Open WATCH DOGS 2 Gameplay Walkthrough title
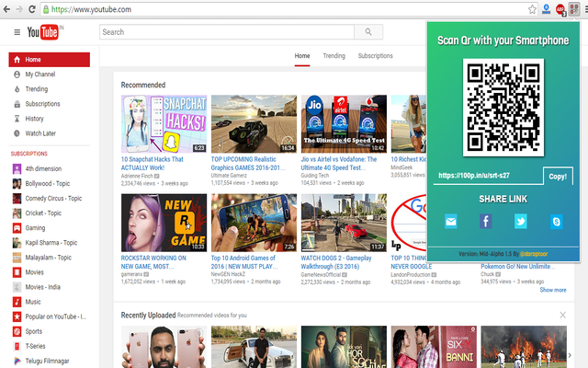The width and height of the screenshot is (588, 368). click(336, 262)
